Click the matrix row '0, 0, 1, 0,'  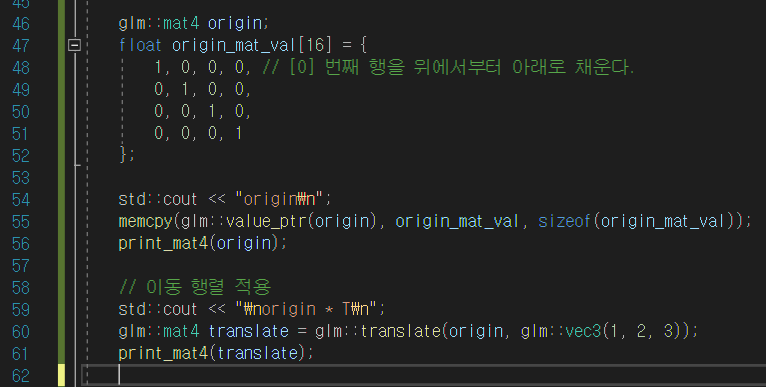pyautogui.click(x=202, y=111)
